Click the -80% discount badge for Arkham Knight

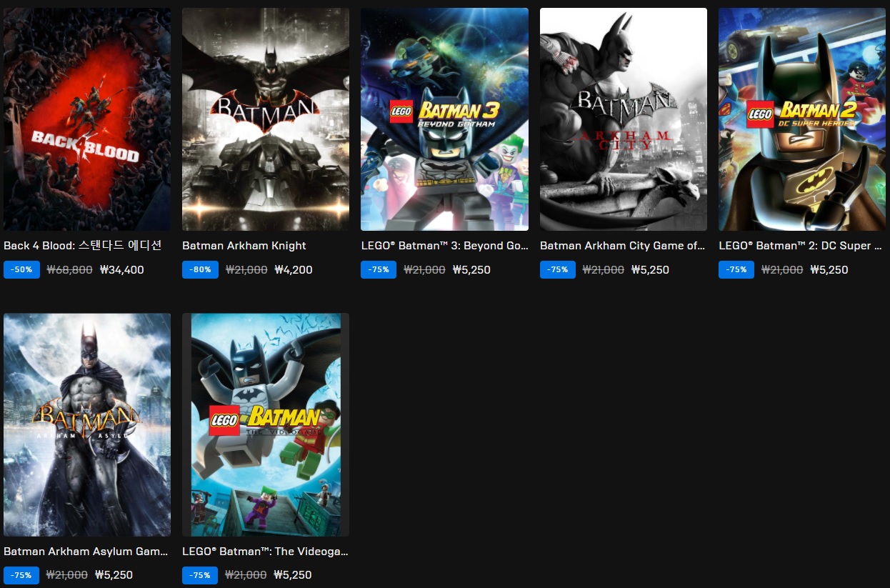click(x=200, y=270)
